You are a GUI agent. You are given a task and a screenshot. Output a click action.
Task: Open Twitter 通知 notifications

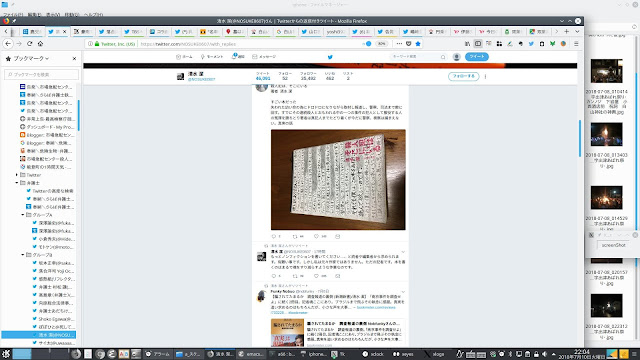tap(238, 57)
